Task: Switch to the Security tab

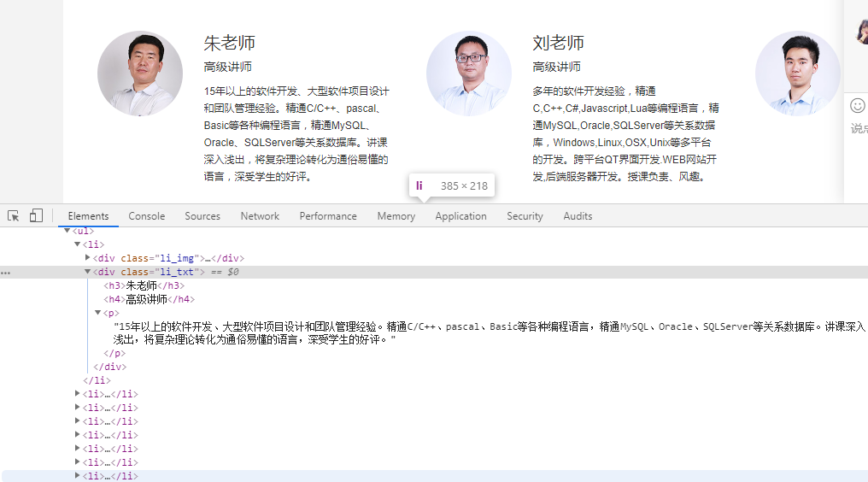Action: click(525, 216)
